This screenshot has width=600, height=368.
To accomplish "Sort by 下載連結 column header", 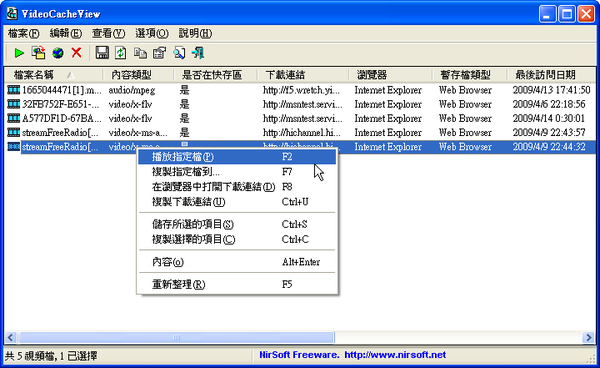I will pyautogui.click(x=303, y=75).
